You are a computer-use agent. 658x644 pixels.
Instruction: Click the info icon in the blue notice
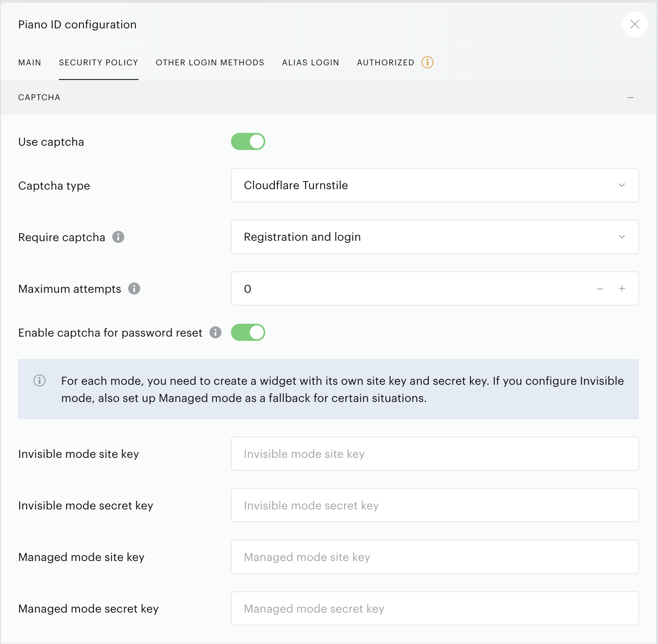pos(40,380)
